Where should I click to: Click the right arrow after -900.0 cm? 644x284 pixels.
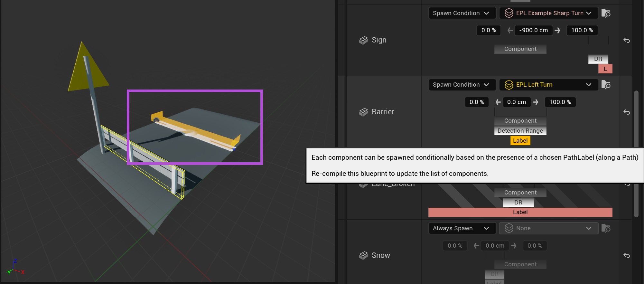point(557,30)
